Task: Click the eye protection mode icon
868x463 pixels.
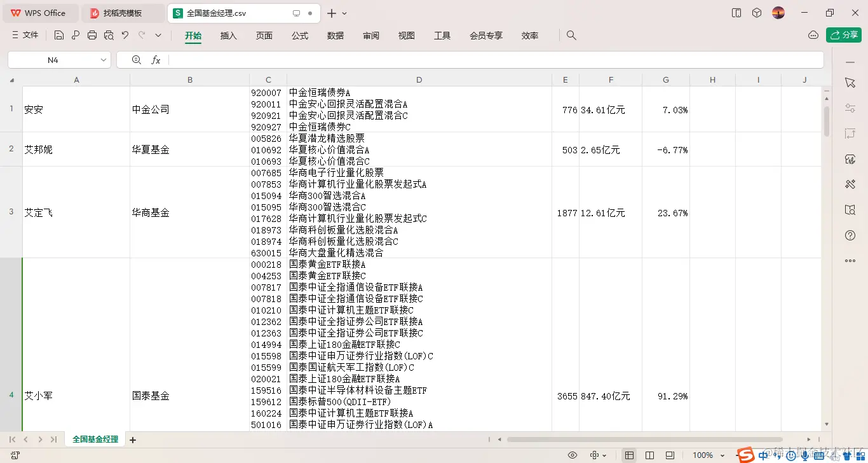Action: pos(573,455)
